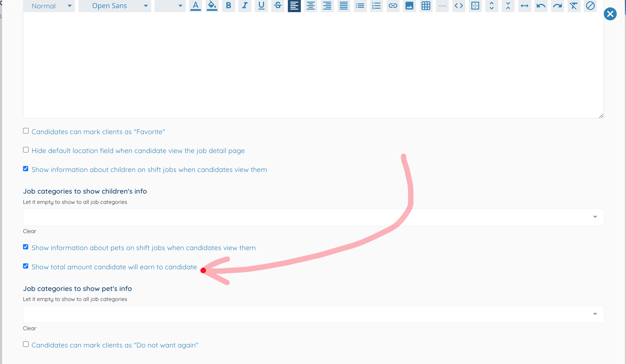
Task: Open the fill color bucket tool
Action: coord(212,6)
